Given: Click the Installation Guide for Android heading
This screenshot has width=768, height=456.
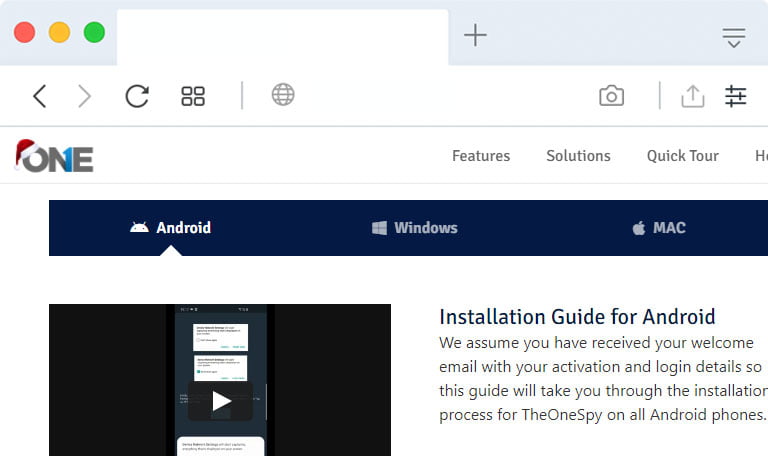Looking at the screenshot, I should pos(577,317).
